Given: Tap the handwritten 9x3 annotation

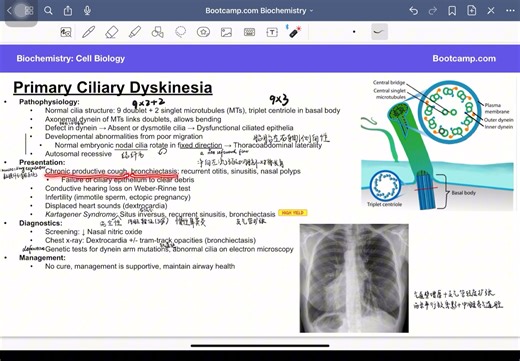Looking at the screenshot, I should pos(279,99).
